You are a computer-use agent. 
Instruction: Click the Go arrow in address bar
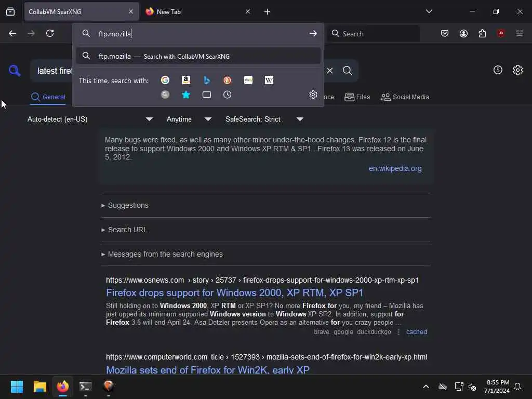tap(313, 33)
